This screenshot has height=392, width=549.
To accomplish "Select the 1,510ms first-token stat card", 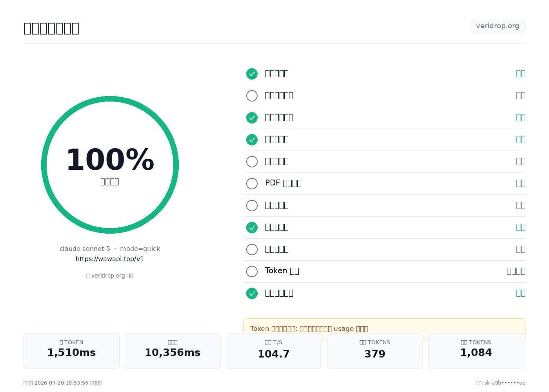I will [71, 351].
